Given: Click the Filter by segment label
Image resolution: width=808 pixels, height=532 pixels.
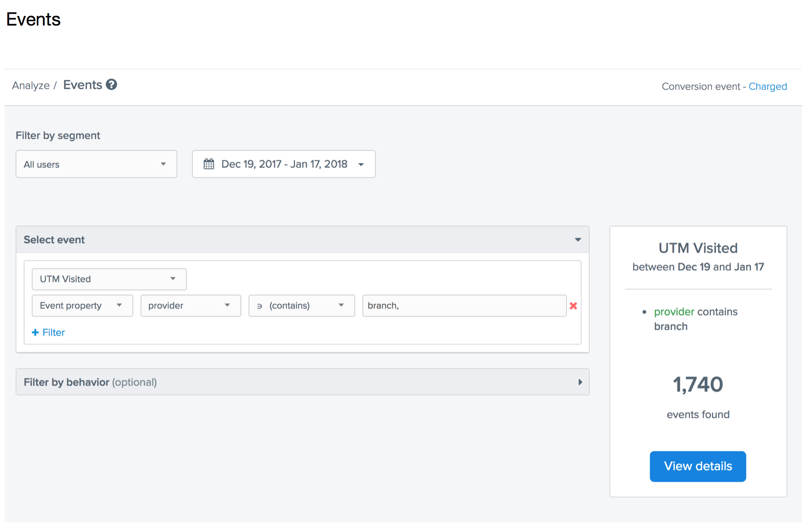Looking at the screenshot, I should 58,136.
